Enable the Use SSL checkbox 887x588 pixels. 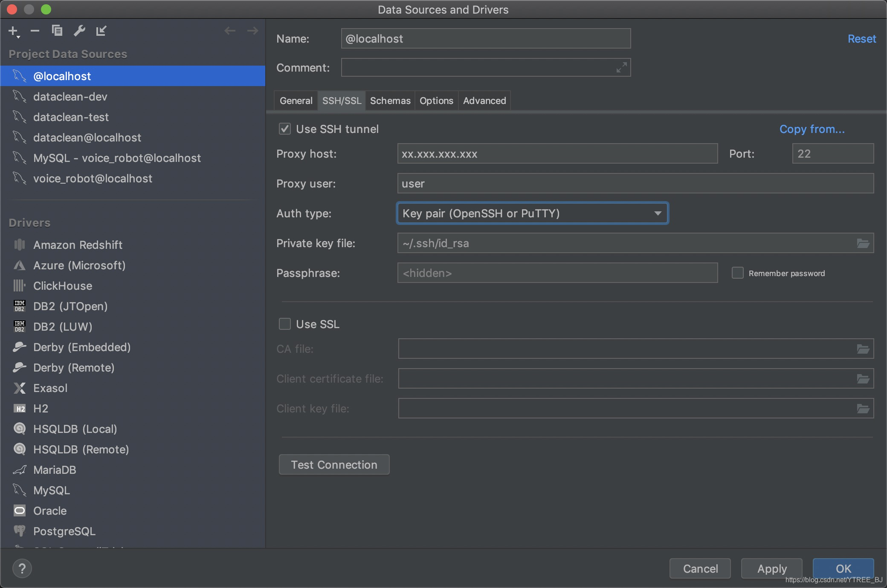[285, 324]
